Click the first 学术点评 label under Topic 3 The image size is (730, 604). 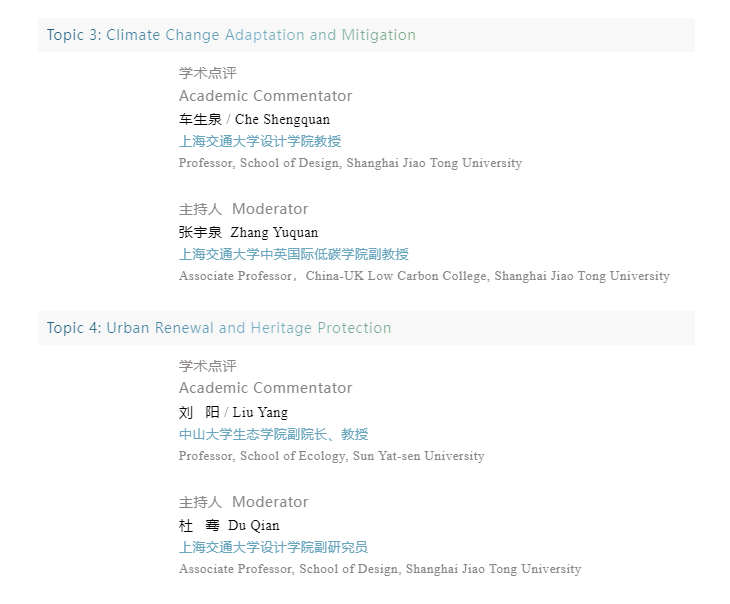208,73
